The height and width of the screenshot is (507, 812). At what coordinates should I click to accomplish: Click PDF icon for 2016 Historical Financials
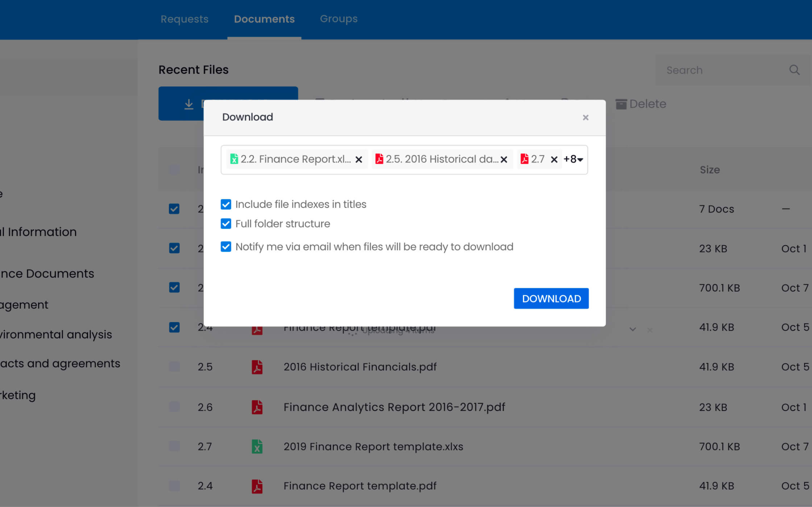(x=257, y=367)
